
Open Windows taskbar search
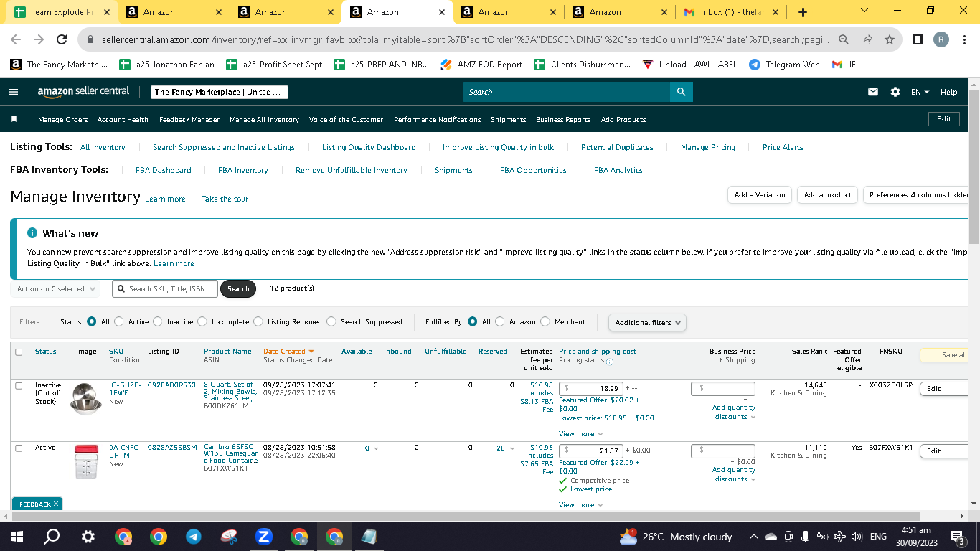tap(52, 537)
